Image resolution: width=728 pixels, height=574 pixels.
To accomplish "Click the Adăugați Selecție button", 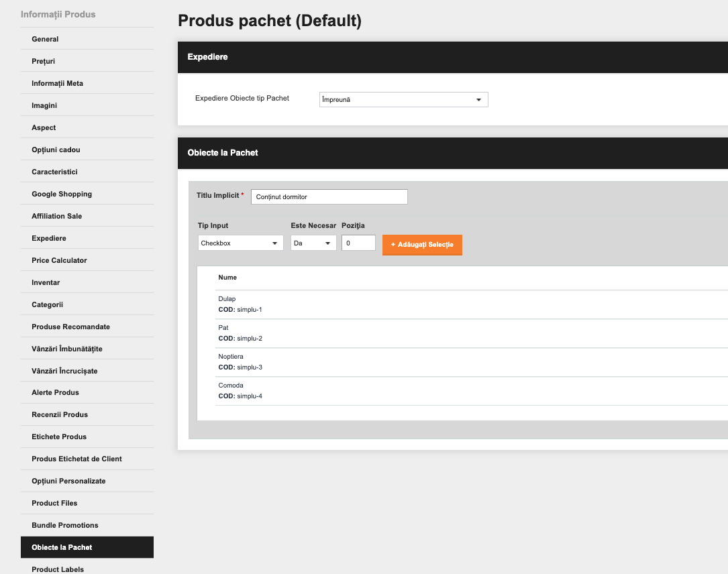I will 422,245.
